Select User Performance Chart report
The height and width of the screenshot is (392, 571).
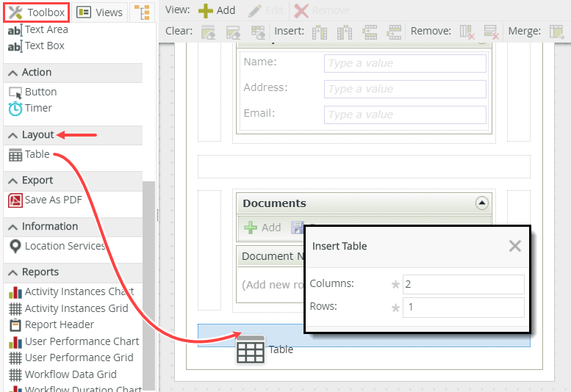pos(74,341)
